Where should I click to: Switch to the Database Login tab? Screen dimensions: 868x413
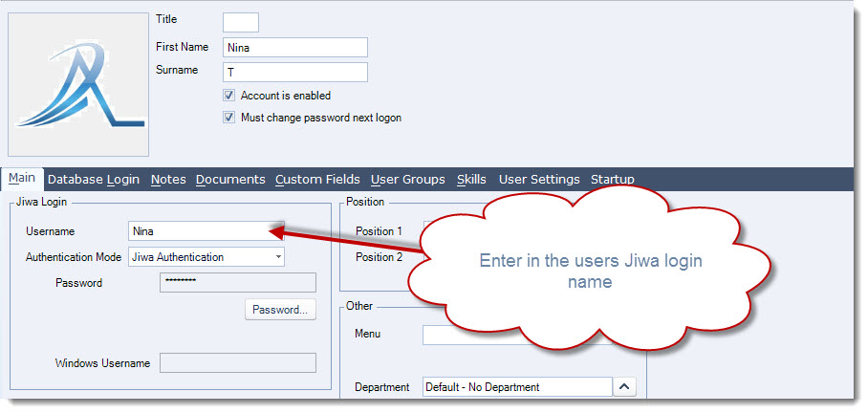(94, 180)
